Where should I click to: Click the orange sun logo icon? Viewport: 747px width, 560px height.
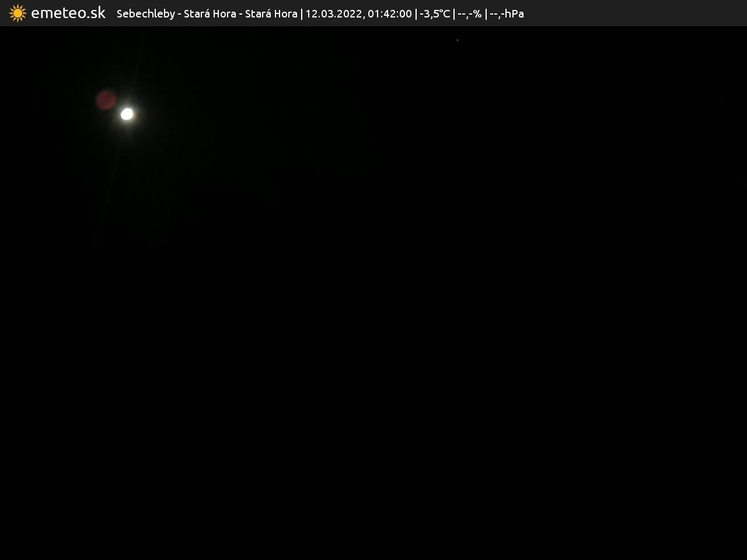pyautogui.click(x=18, y=13)
